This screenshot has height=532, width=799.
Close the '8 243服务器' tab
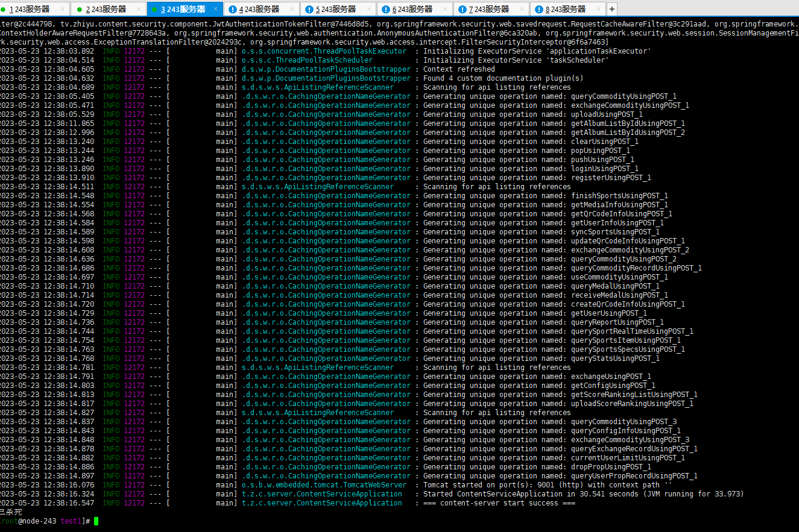(x=598, y=10)
